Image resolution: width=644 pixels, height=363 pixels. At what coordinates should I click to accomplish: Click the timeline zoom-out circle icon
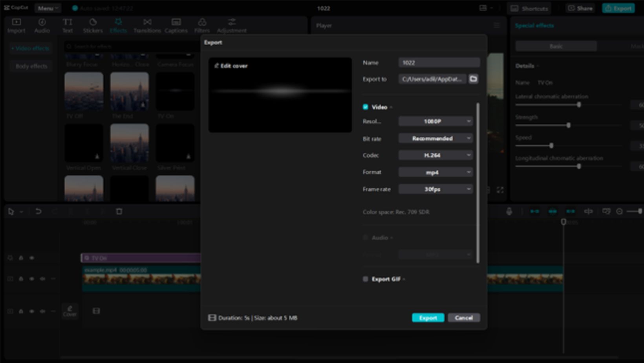(619, 211)
